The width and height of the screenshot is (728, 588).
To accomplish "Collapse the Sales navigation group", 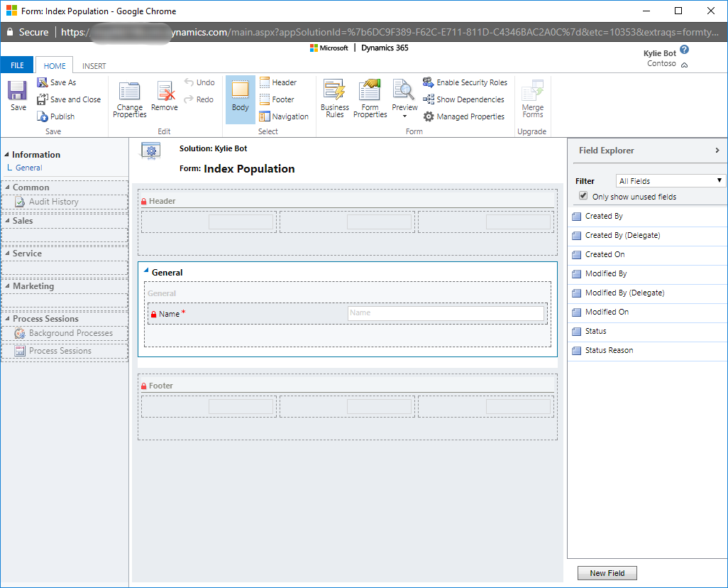I will click(x=7, y=220).
